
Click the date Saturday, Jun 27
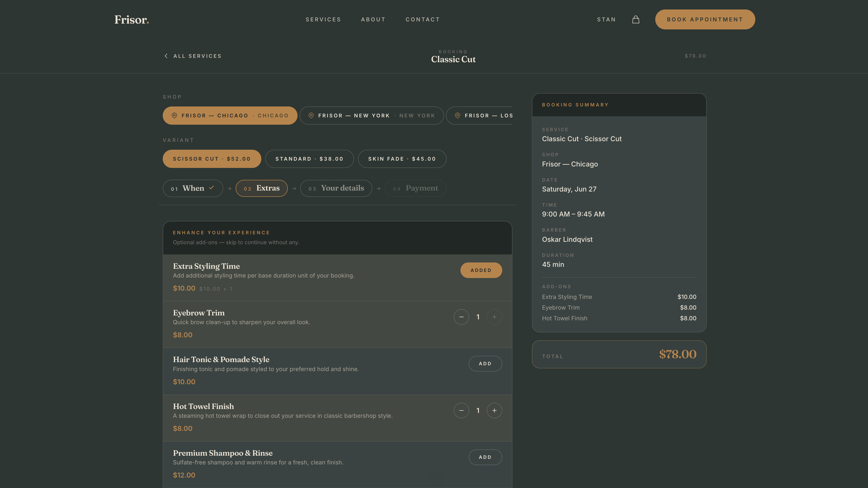pyautogui.click(x=569, y=189)
